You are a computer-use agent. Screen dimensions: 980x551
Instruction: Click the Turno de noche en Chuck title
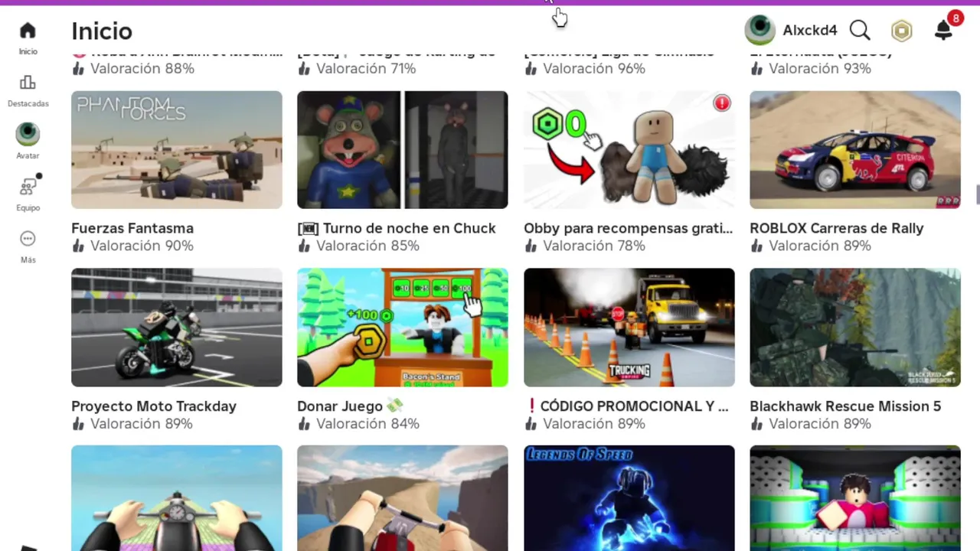coord(397,228)
